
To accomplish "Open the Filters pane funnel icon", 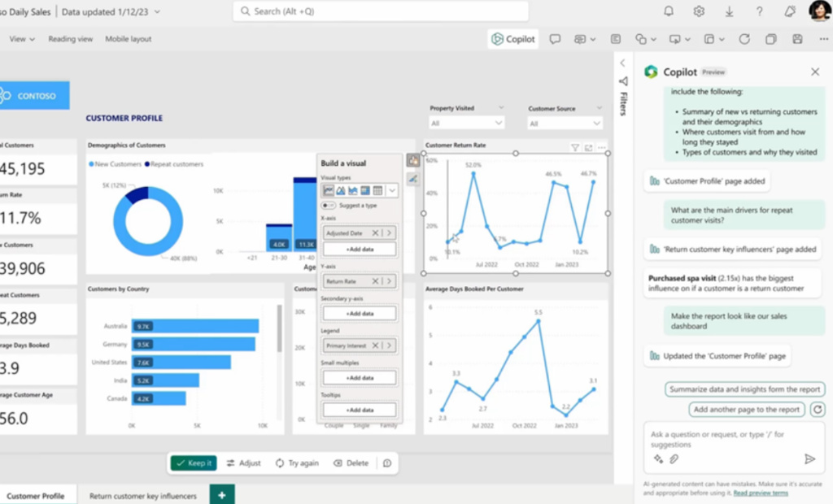I will click(623, 81).
